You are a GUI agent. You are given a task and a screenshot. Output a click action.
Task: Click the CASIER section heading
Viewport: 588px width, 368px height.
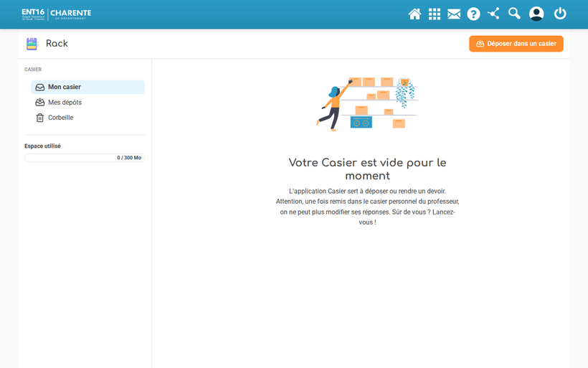[33, 70]
